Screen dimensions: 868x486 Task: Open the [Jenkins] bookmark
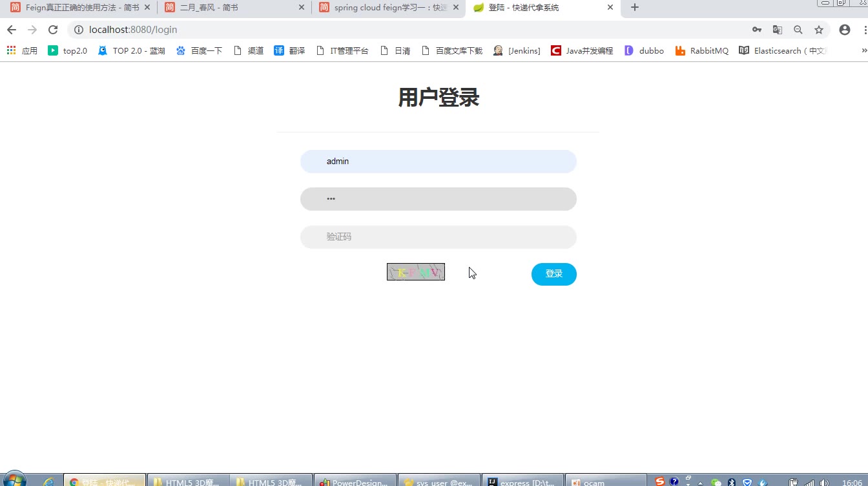click(517, 50)
